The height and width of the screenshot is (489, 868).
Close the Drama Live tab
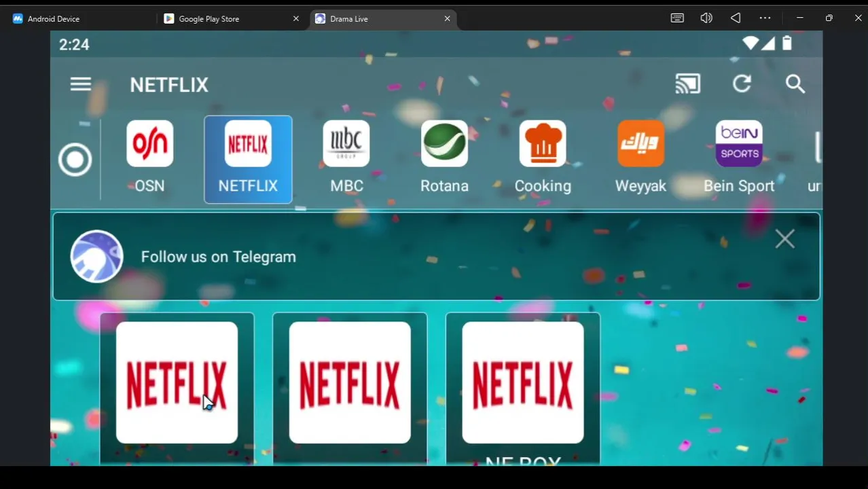[x=447, y=19]
